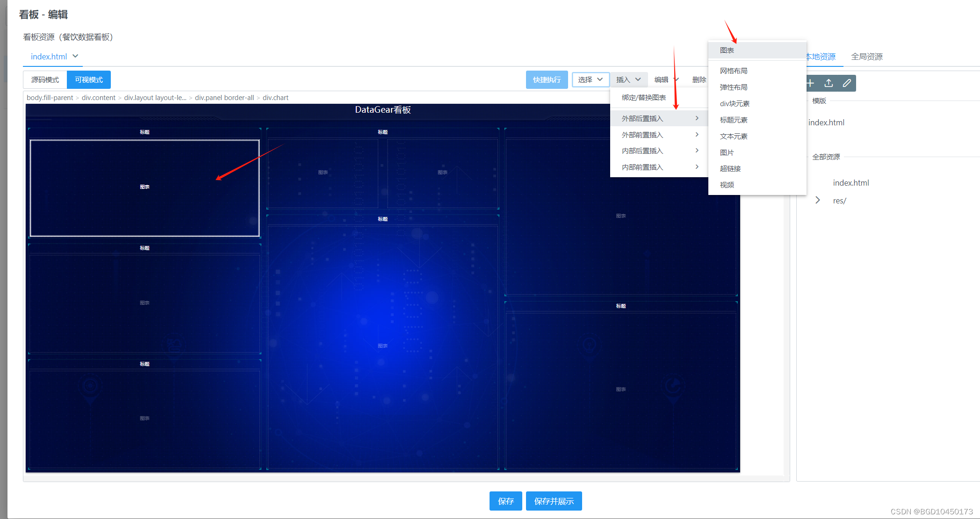
Task: Click the add (+) resource icon
Action: (x=810, y=83)
